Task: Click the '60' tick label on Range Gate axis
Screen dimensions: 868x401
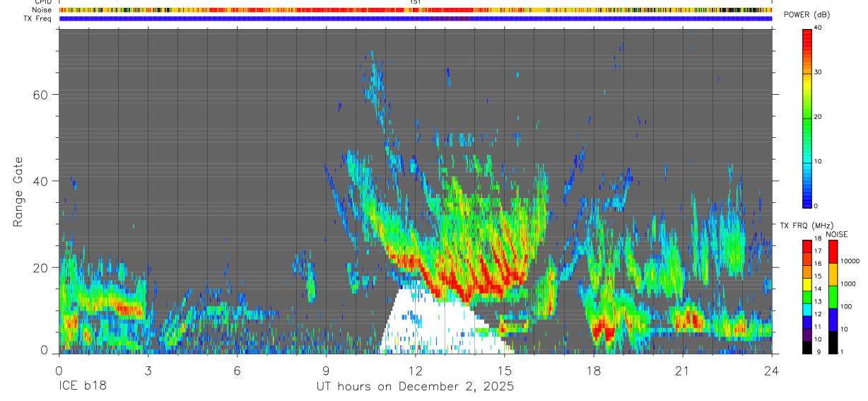Action: click(x=41, y=95)
